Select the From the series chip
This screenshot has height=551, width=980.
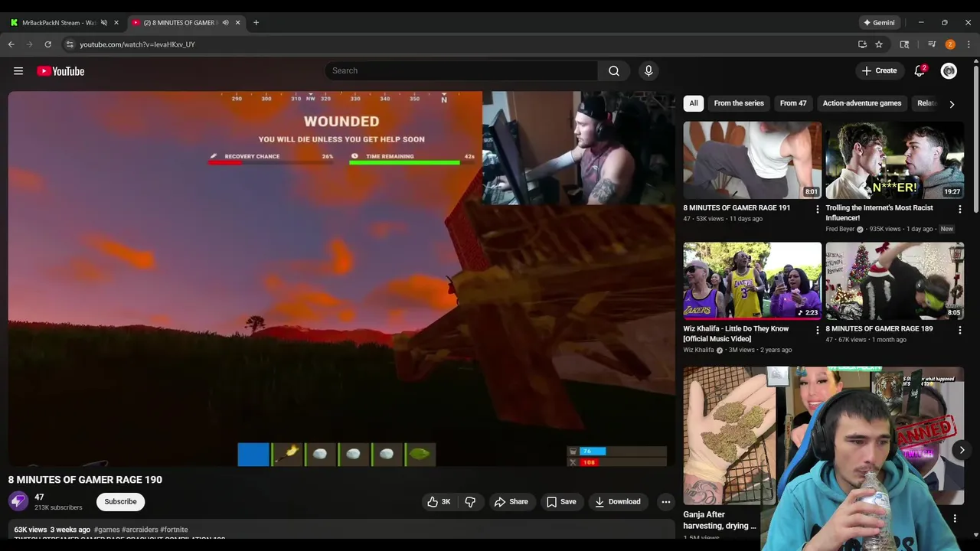(x=739, y=103)
